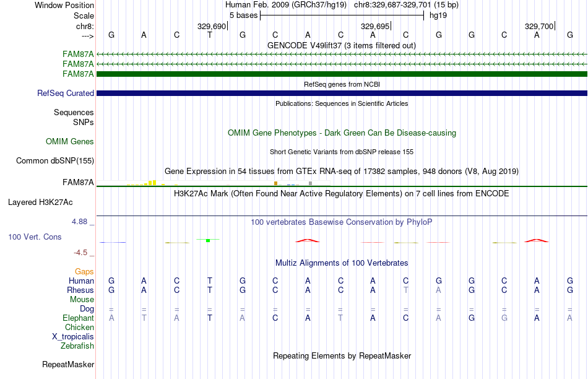588x379 pixels.
Task: Click the 4.88 upper conservation scale value
Action: click(x=79, y=222)
